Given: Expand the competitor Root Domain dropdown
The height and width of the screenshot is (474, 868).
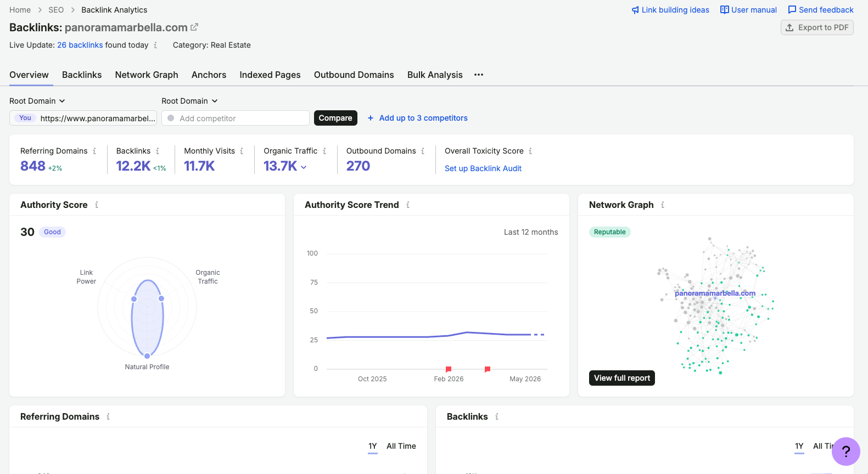Looking at the screenshot, I should pyautogui.click(x=189, y=101).
